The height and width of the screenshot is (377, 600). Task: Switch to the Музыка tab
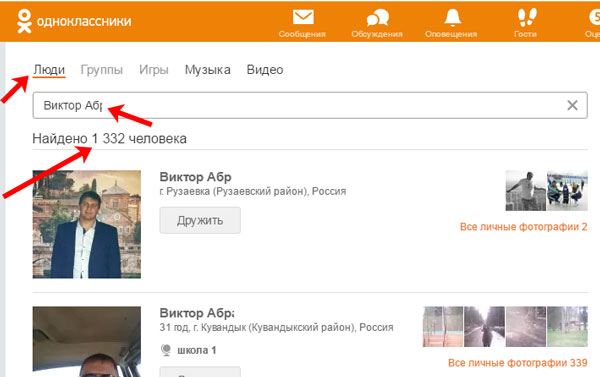point(207,70)
